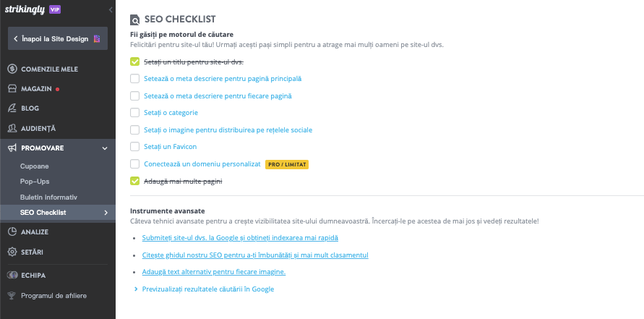Click the Analize pie chart icon

tap(12, 231)
